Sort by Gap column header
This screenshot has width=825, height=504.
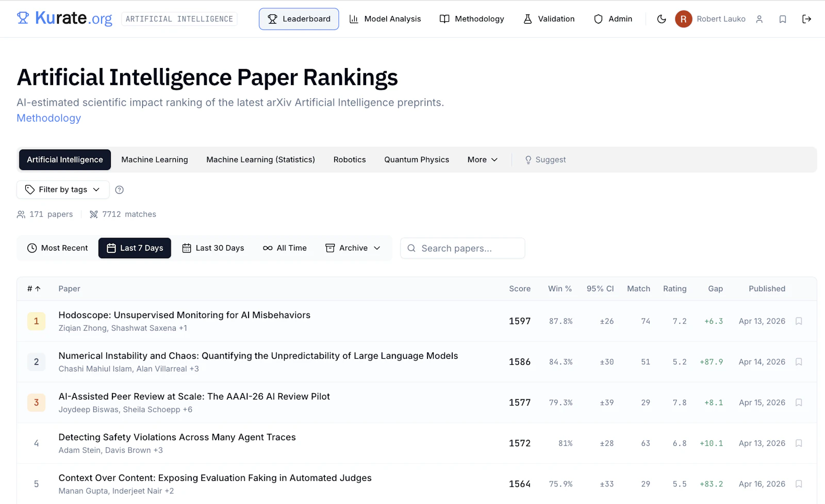click(716, 289)
